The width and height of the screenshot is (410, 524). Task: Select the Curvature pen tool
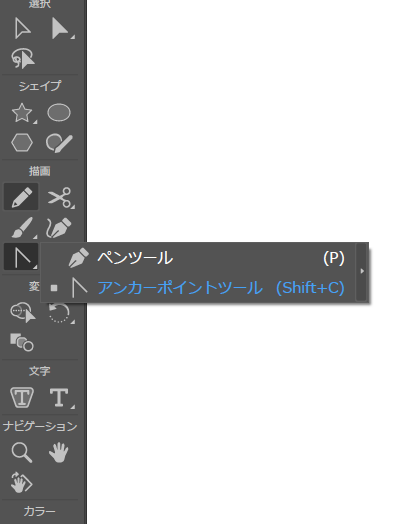pyautogui.click(x=59, y=228)
